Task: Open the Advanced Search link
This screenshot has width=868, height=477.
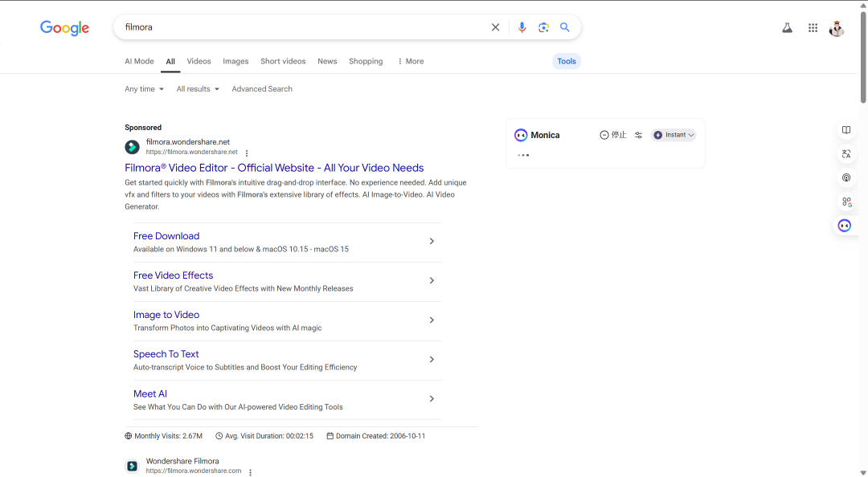Action: pyautogui.click(x=262, y=89)
